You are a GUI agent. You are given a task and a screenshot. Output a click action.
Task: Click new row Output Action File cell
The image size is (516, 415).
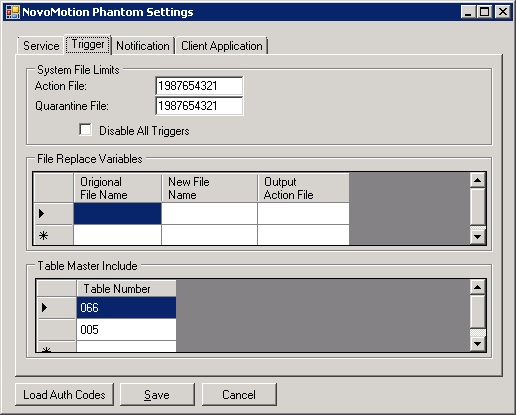(x=303, y=235)
